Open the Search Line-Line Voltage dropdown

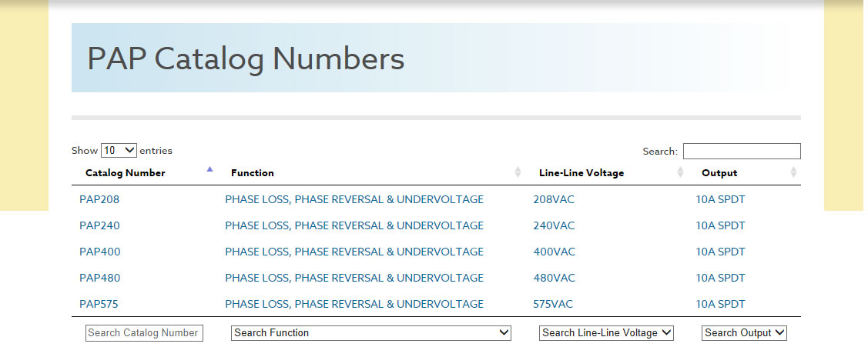[x=606, y=332]
